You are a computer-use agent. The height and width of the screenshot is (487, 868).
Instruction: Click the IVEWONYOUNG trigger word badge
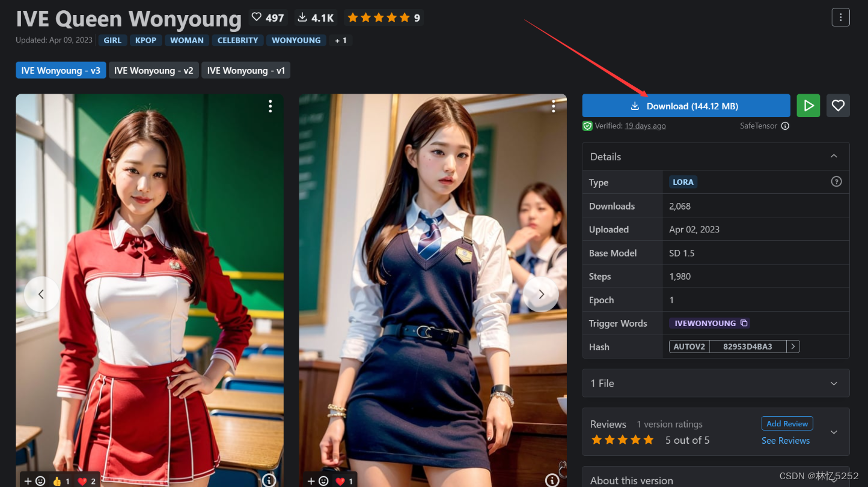tap(709, 323)
